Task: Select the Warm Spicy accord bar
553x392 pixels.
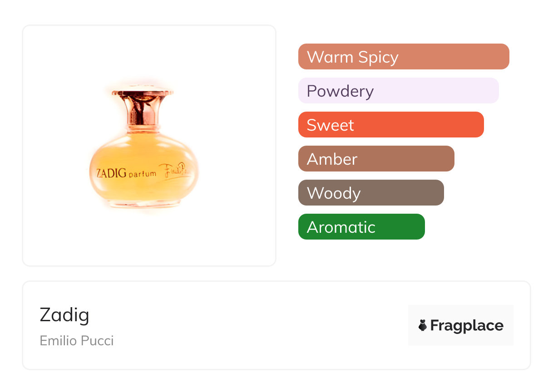Action: (403, 57)
